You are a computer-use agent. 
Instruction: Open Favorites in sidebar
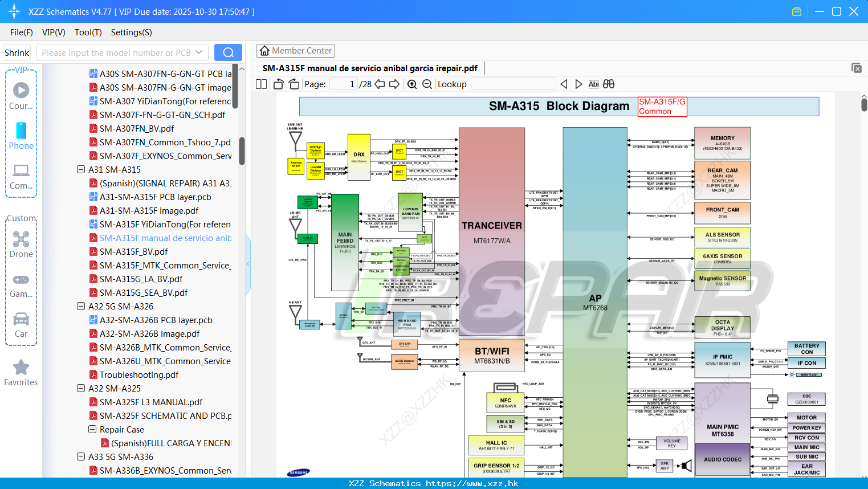21,373
